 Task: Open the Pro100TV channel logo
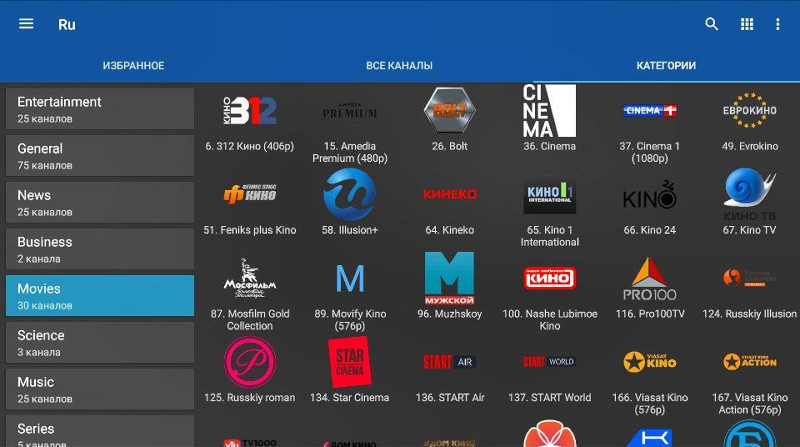[x=649, y=279]
